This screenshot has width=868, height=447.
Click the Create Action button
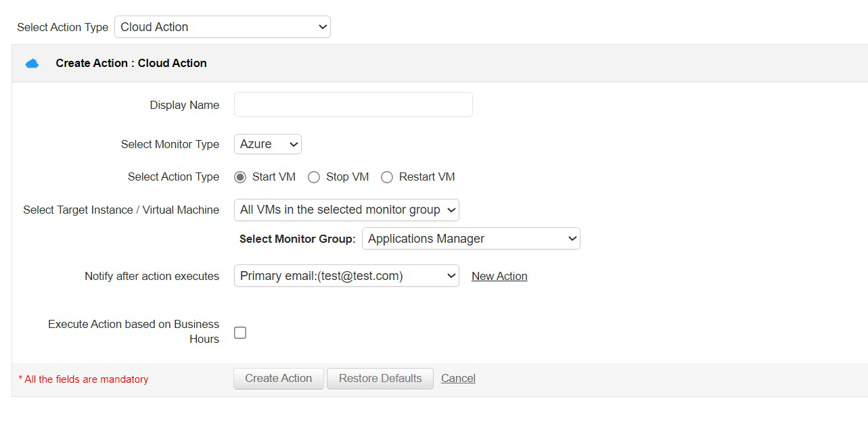click(x=278, y=378)
